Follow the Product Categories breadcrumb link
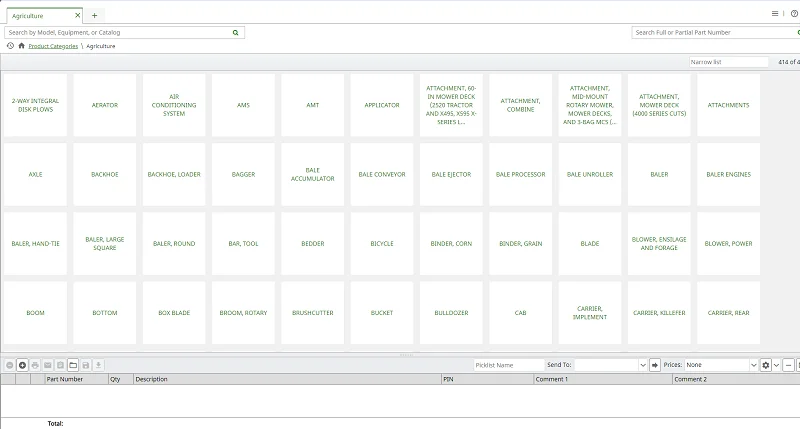The height and width of the screenshot is (429, 800). [53, 46]
